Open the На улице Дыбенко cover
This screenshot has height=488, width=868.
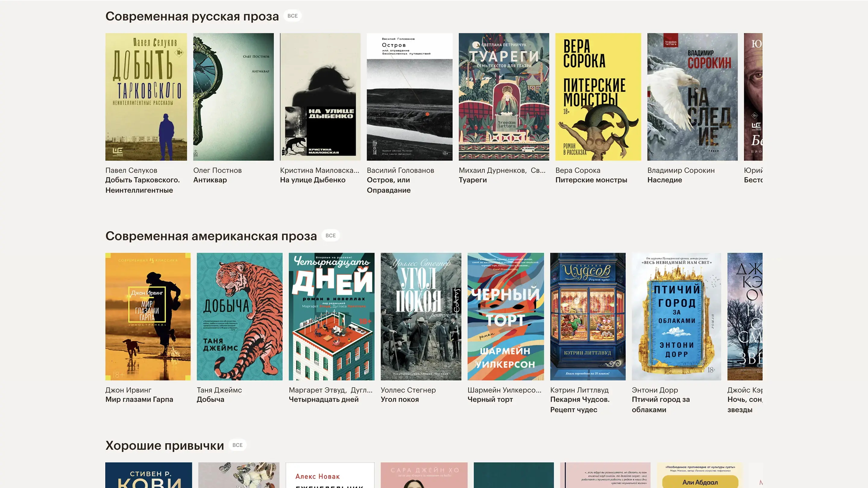(x=320, y=97)
